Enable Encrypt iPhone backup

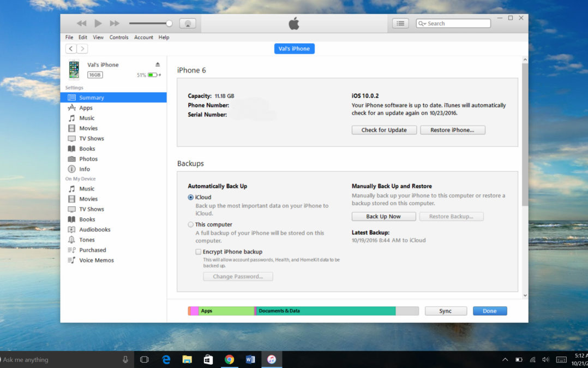click(x=199, y=252)
